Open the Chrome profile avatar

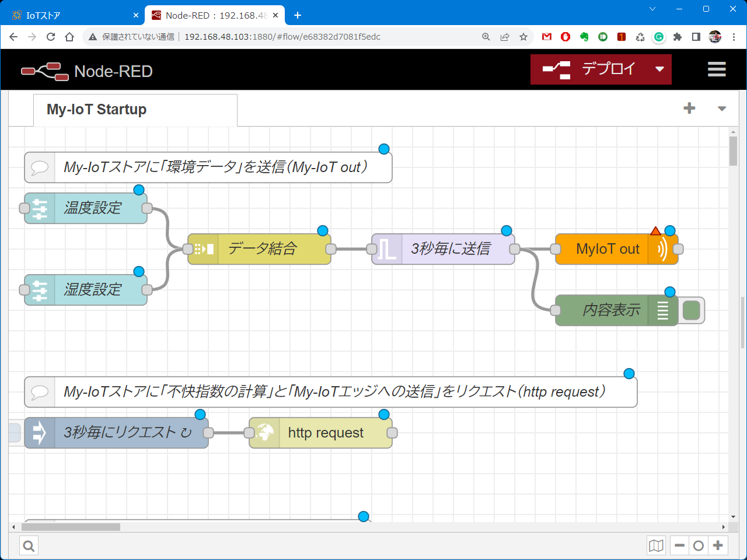715,37
